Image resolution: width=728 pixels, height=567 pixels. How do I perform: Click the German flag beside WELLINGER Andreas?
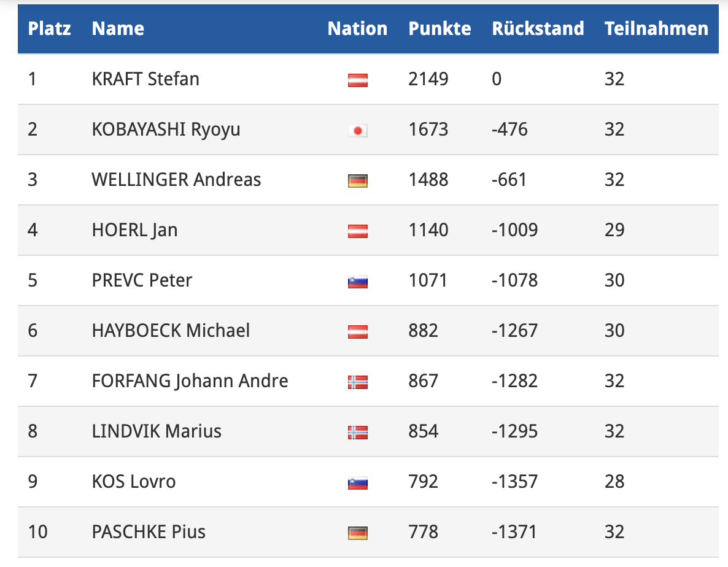pos(357,180)
